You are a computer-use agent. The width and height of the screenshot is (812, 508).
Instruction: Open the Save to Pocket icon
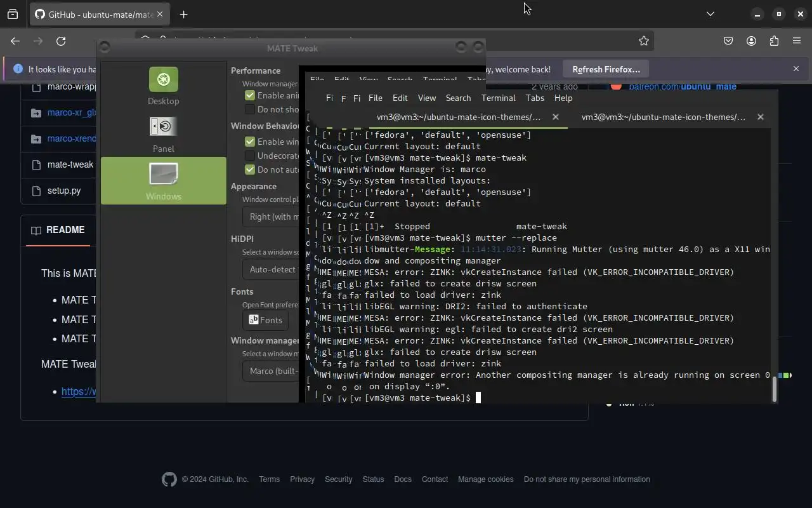pyautogui.click(x=728, y=41)
